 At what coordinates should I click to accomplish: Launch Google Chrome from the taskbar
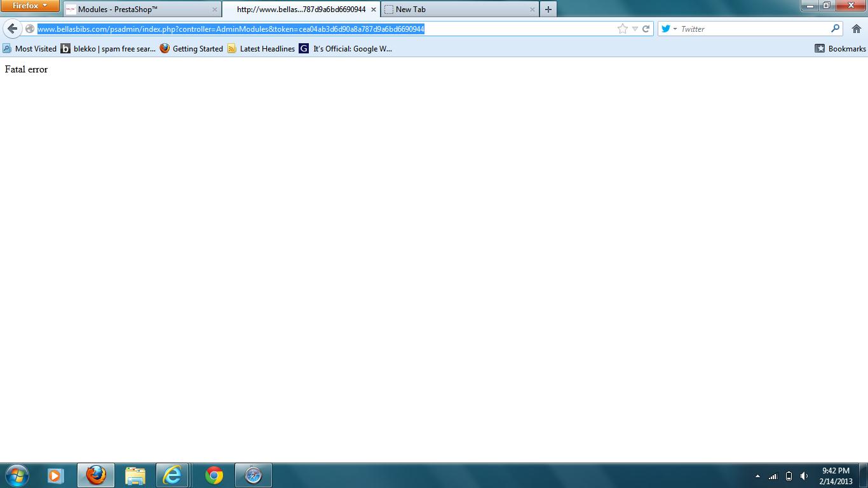pyautogui.click(x=214, y=475)
